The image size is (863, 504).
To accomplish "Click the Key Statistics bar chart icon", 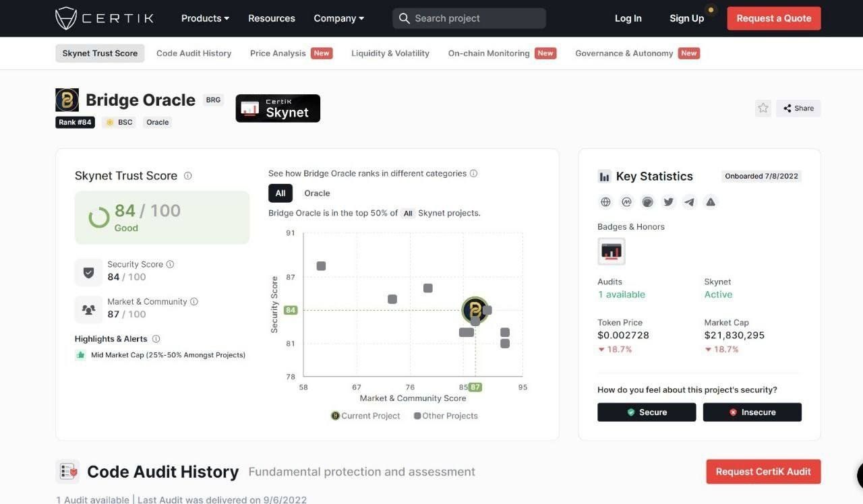I will point(604,177).
